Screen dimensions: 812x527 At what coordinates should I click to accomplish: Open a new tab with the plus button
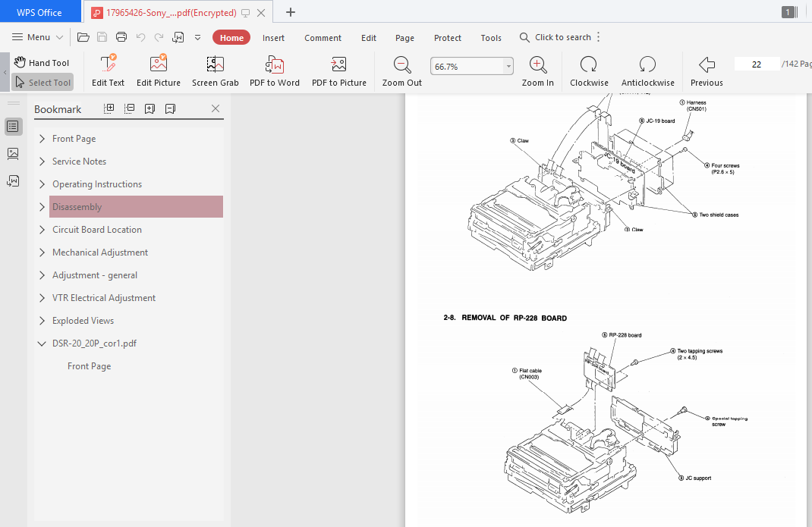point(291,12)
